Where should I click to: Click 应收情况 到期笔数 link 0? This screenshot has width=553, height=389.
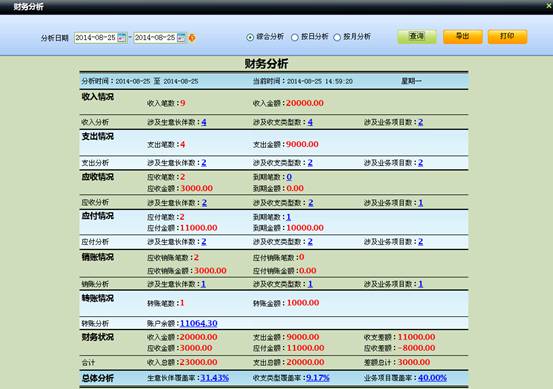[289, 177]
